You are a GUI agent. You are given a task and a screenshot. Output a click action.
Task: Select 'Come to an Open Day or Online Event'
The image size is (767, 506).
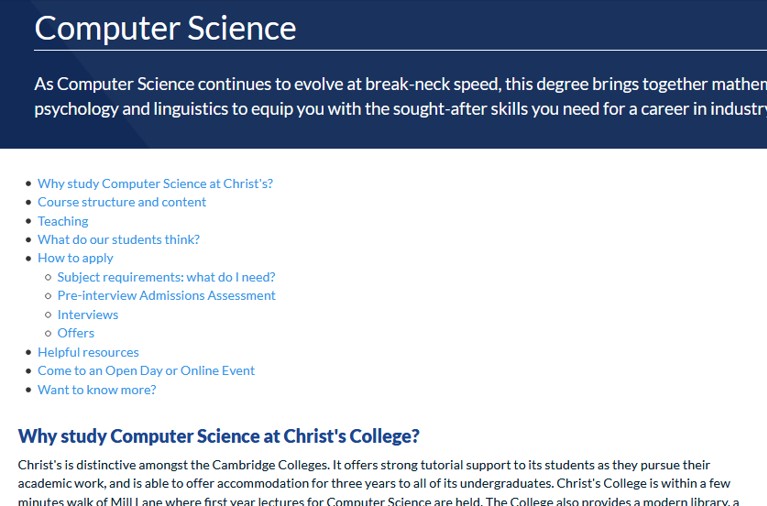146,371
